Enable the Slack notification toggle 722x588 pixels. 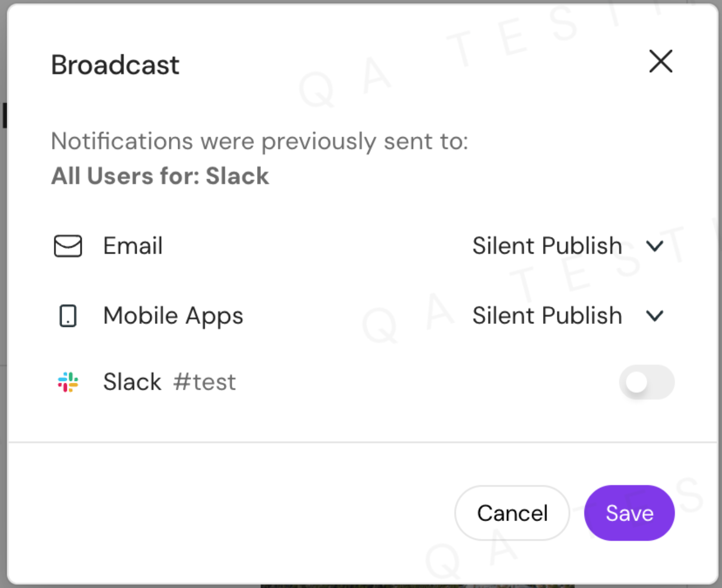click(x=646, y=382)
